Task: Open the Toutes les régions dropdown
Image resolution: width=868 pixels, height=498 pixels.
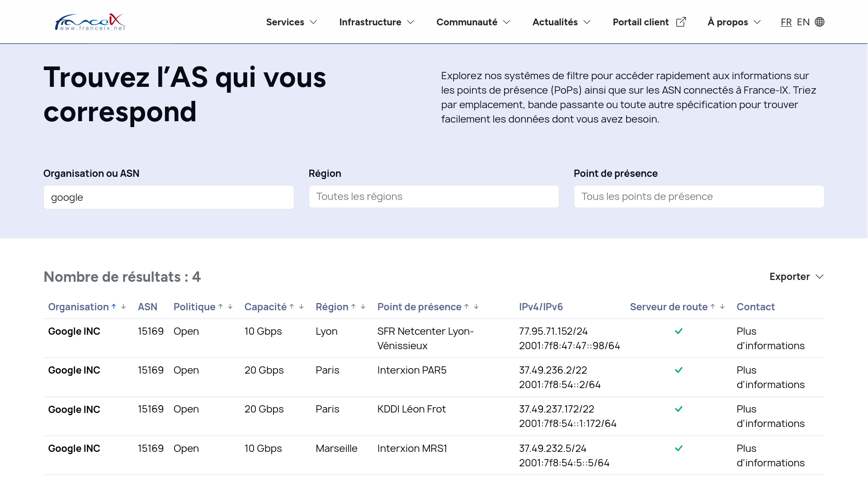Action: pyautogui.click(x=434, y=196)
